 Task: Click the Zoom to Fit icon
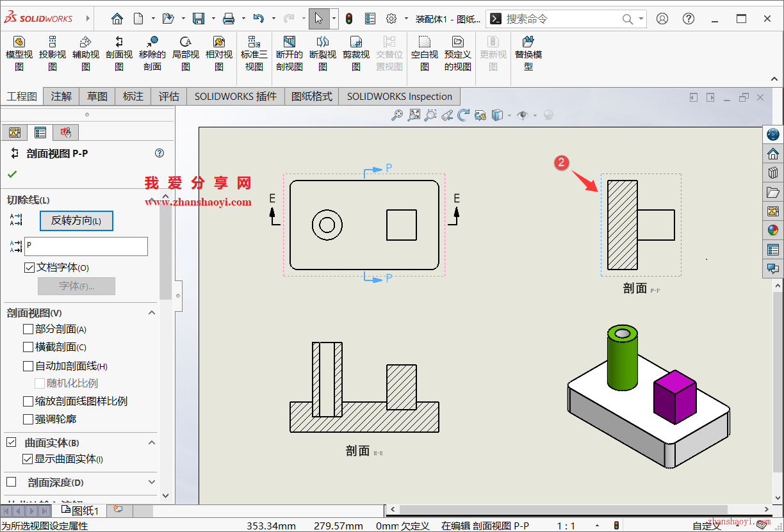[x=414, y=115]
